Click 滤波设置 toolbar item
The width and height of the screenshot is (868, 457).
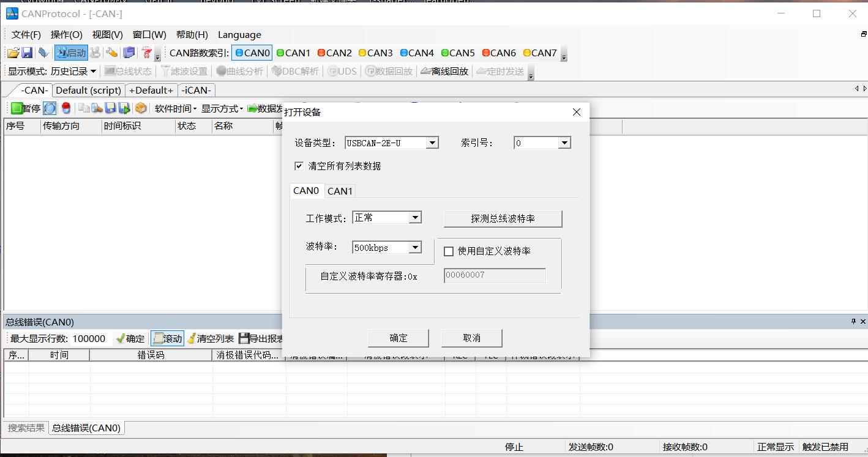[184, 72]
